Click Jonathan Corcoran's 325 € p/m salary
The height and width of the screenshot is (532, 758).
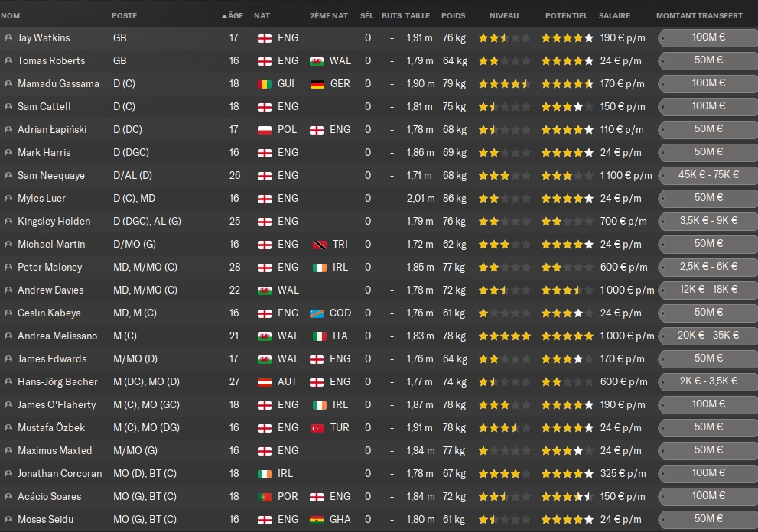(x=623, y=474)
